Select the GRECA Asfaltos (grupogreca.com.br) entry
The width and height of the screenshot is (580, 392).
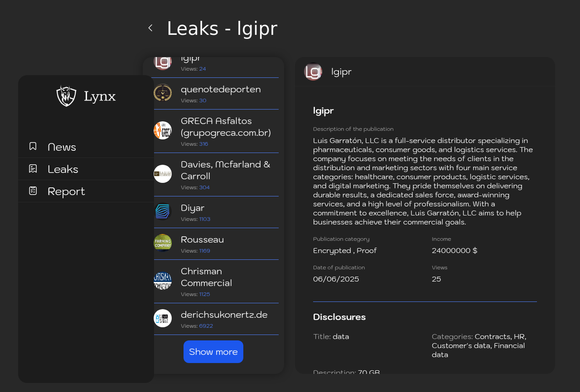click(x=216, y=131)
